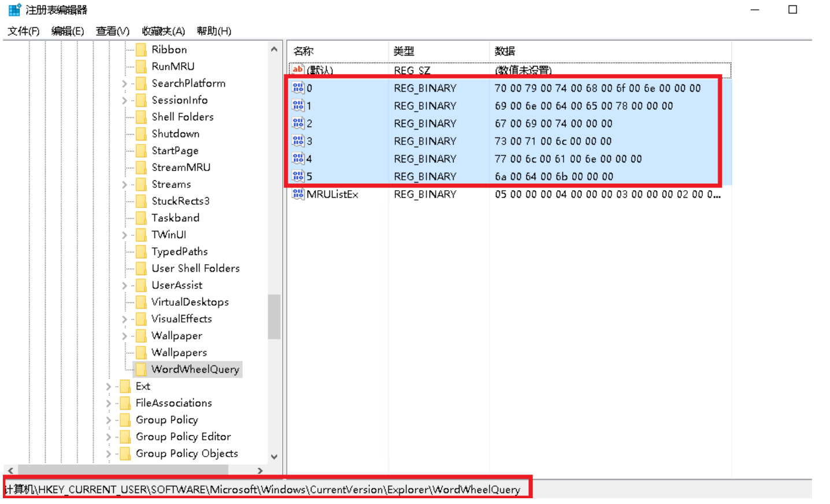The width and height of the screenshot is (830, 504).
Task: Open the 收藏夹(A) favorites menu
Action: (163, 31)
